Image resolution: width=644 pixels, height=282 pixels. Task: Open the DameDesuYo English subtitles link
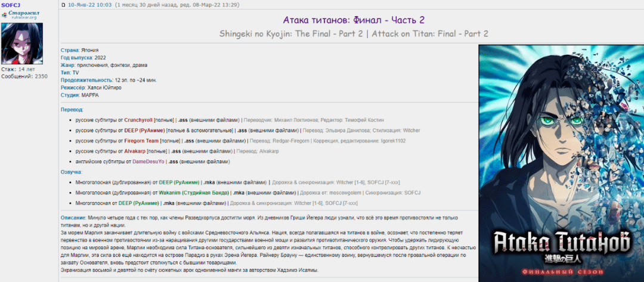coord(144,162)
